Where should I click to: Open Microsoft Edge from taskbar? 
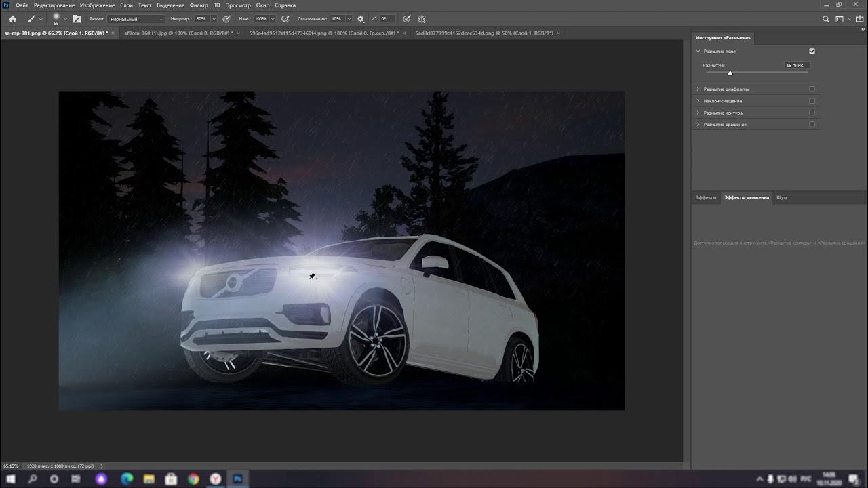point(127,479)
